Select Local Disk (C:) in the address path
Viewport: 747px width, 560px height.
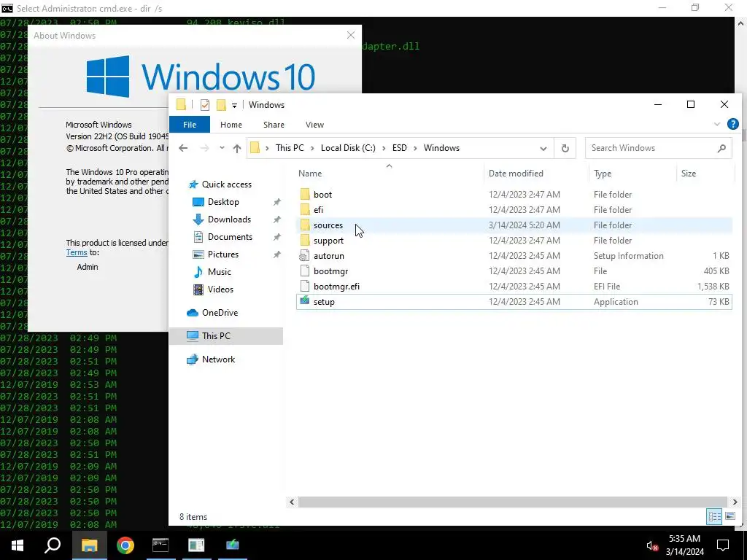(x=348, y=148)
